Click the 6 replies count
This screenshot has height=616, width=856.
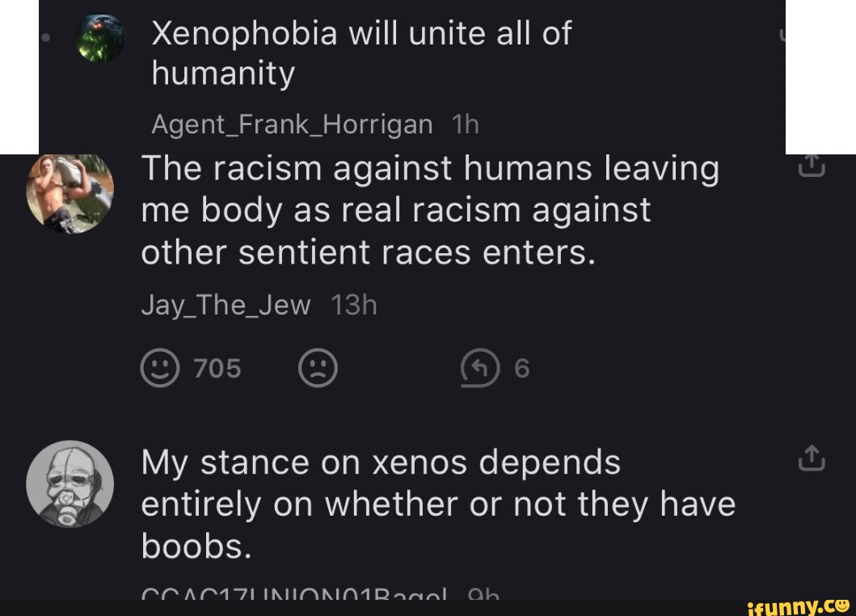point(521,369)
